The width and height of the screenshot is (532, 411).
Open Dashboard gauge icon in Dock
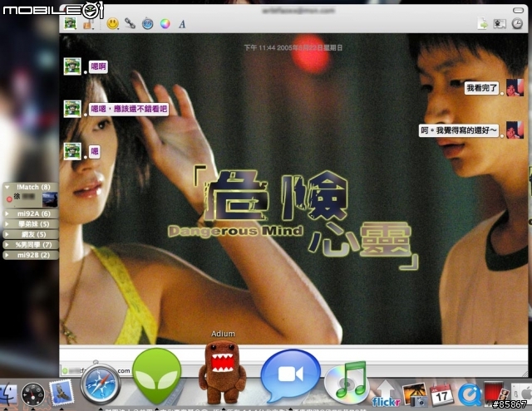(33, 394)
